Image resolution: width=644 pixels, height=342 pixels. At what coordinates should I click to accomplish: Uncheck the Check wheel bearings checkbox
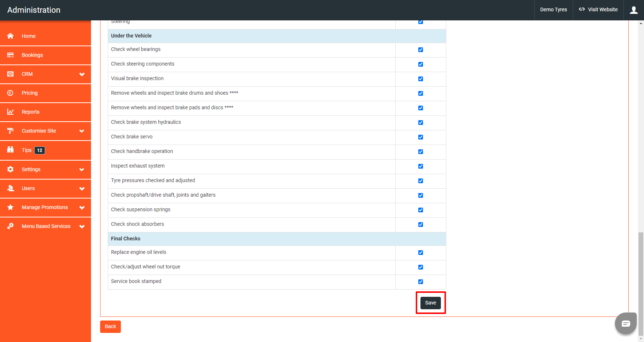click(x=420, y=50)
